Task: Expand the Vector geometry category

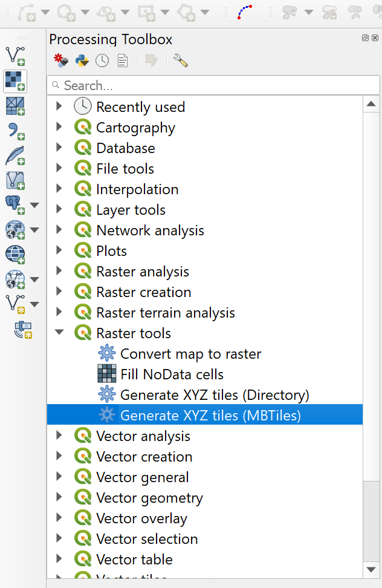Action: pos(59,497)
